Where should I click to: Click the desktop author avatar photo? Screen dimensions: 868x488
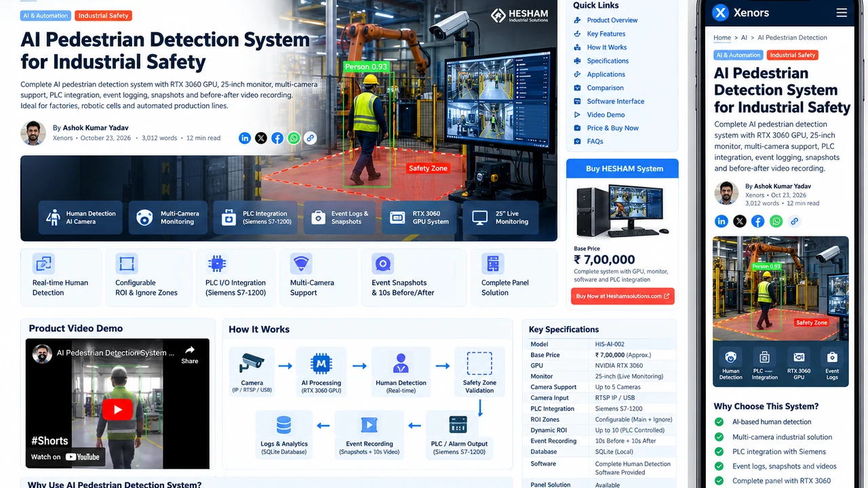33,134
